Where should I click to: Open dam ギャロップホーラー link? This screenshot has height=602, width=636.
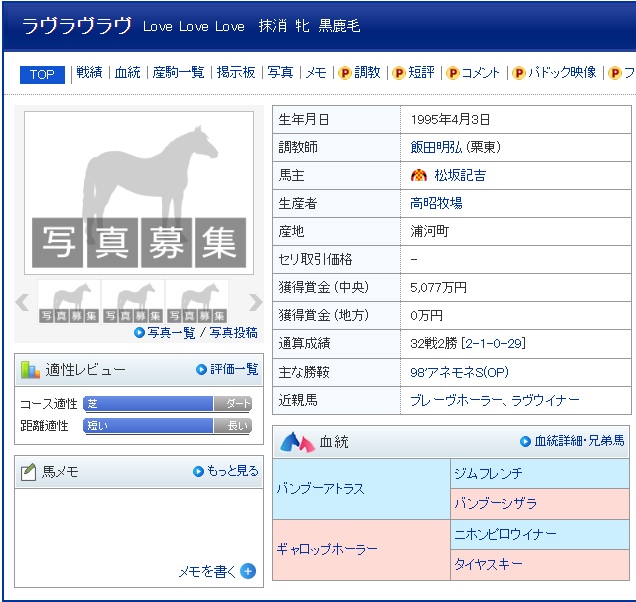click(327, 550)
